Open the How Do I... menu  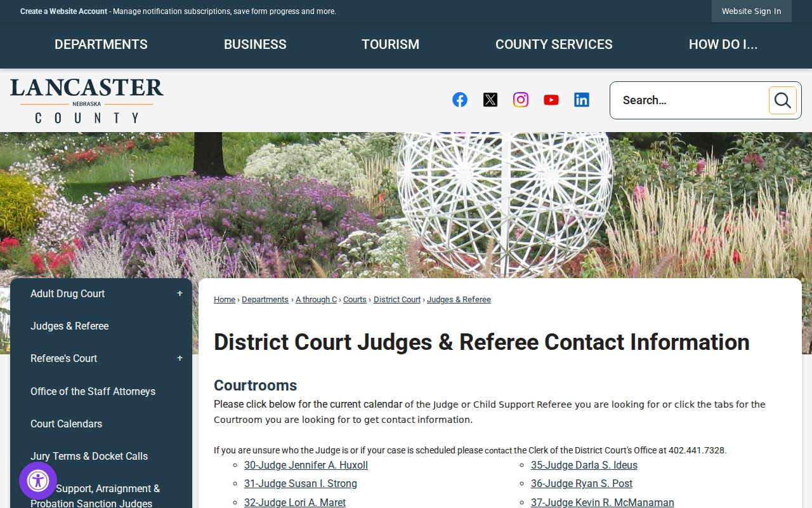[x=723, y=44]
